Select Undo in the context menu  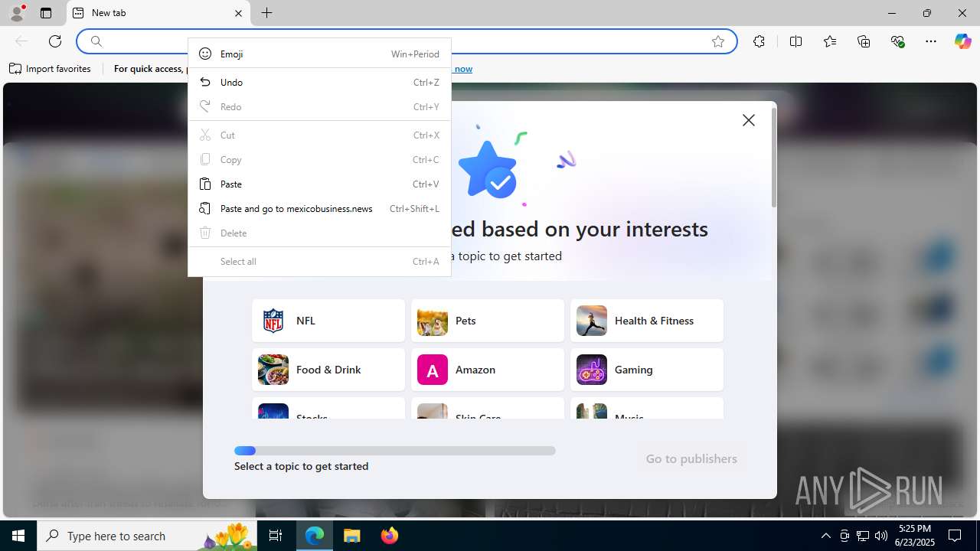319,82
